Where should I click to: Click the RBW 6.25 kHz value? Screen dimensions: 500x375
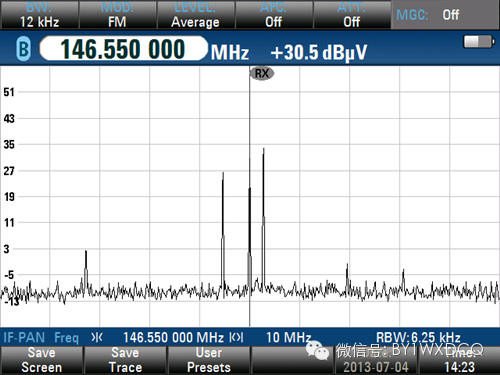tap(418, 338)
